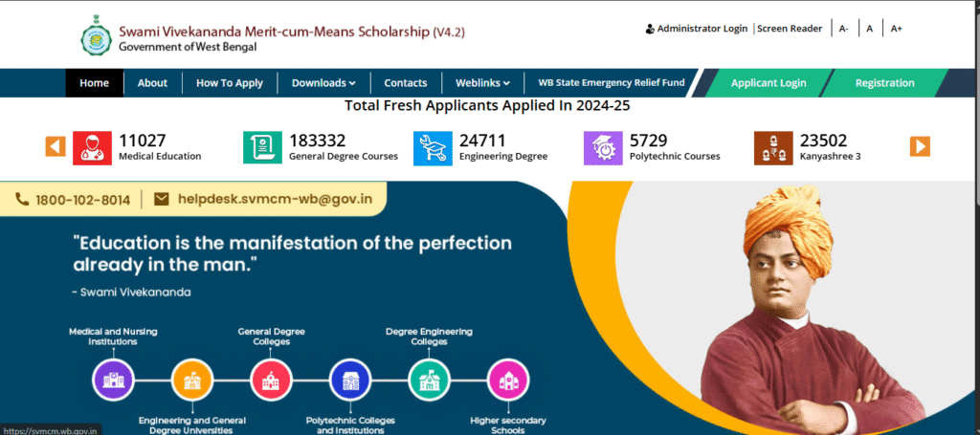Screen dimensions: 980x435
Task: Expand the Downloads dropdown menu
Action: 323,83
